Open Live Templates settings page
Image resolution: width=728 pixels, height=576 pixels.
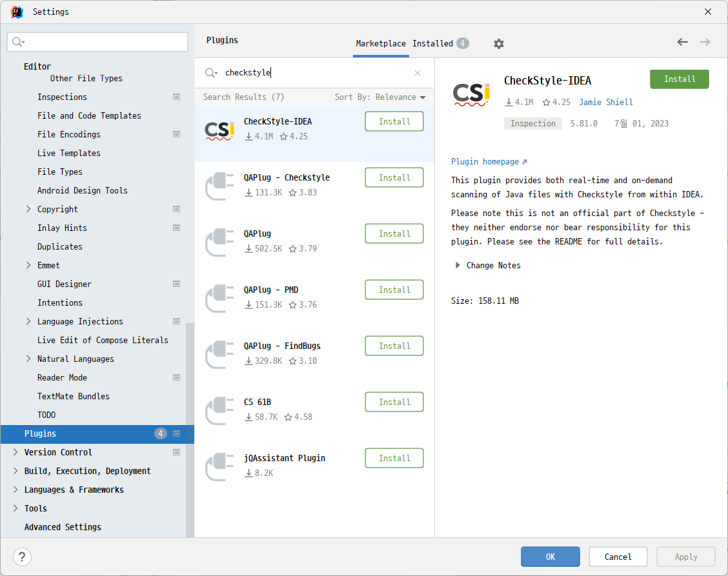68,153
